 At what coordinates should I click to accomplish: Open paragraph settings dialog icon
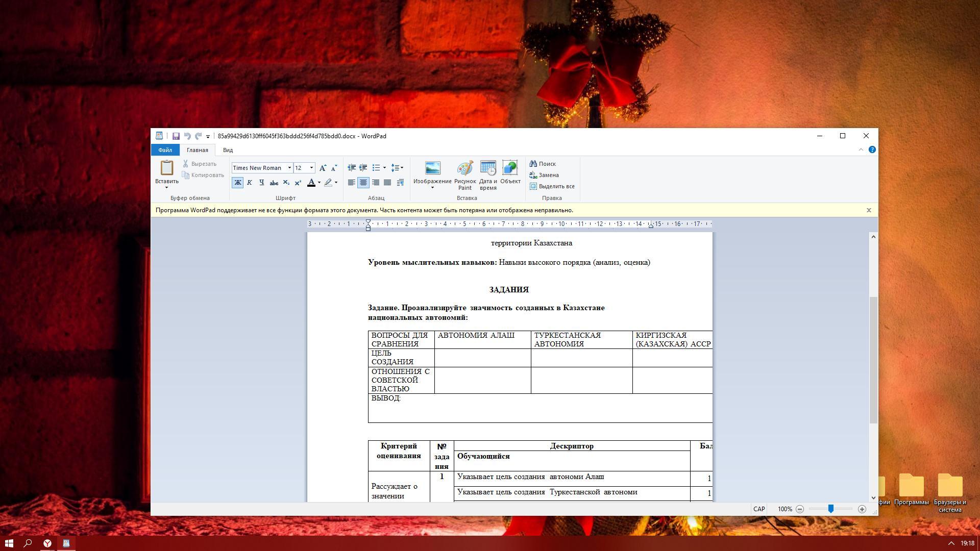[x=400, y=183]
